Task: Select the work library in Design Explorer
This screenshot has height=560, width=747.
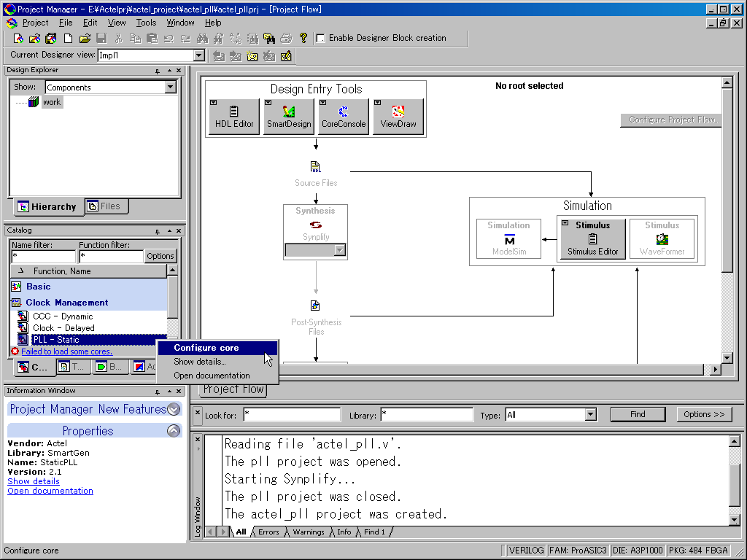Action: pyautogui.click(x=52, y=102)
